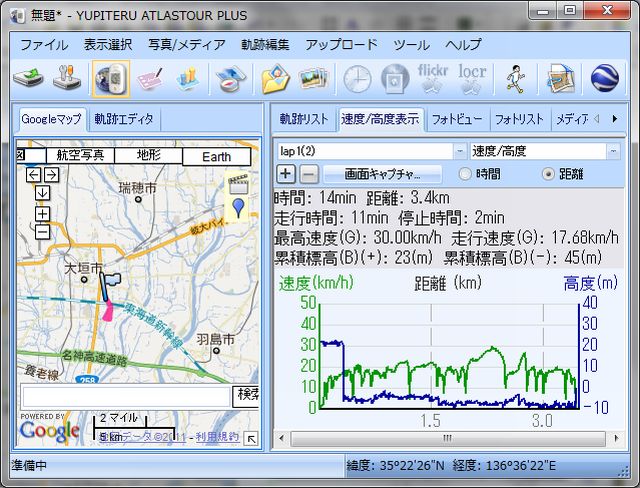Screen dimensions: 640x488
Task: Click the blue flag track marker
Action: pyautogui.click(x=109, y=286)
